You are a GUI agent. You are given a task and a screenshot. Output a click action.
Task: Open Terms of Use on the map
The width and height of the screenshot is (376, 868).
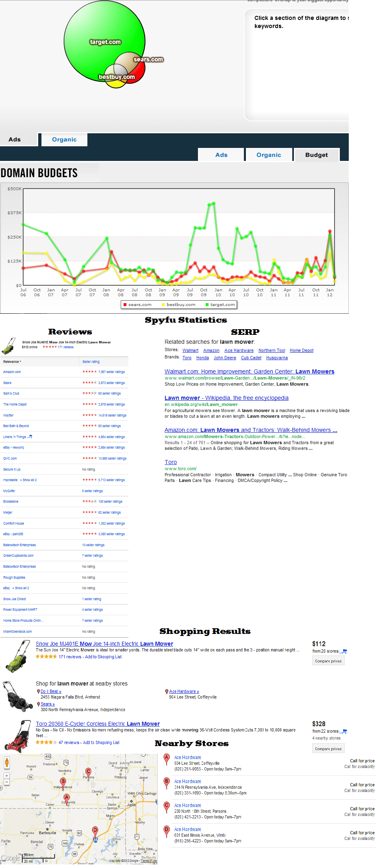[149, 861]
